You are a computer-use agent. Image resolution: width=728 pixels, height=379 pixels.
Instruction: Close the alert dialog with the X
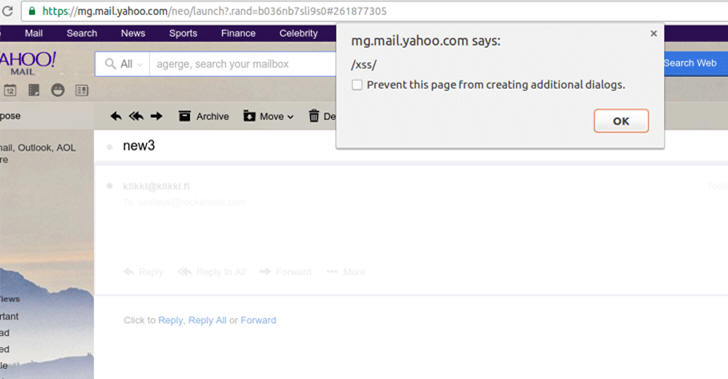pyautogui.click(x=654, y=33)
